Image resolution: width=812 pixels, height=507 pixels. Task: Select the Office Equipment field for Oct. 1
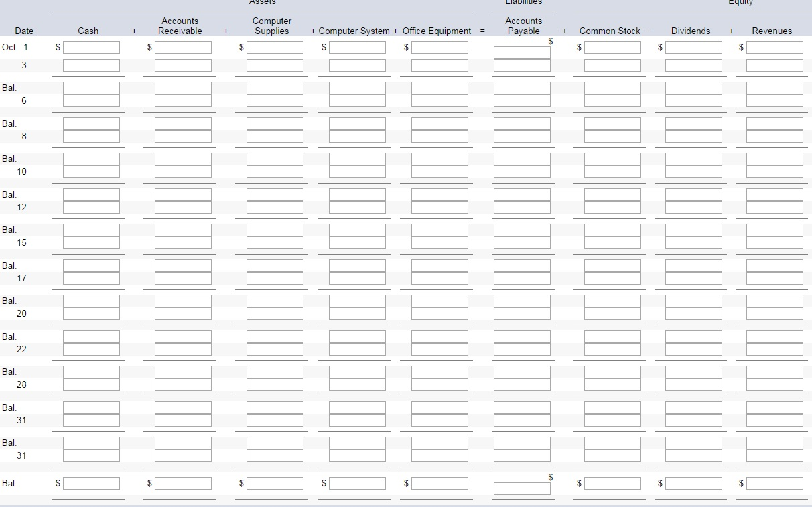click(439, 48)
